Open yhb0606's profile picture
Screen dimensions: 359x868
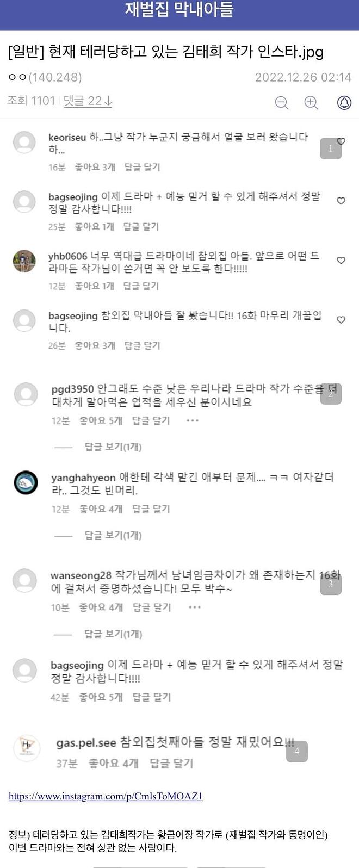pos(24,261)
